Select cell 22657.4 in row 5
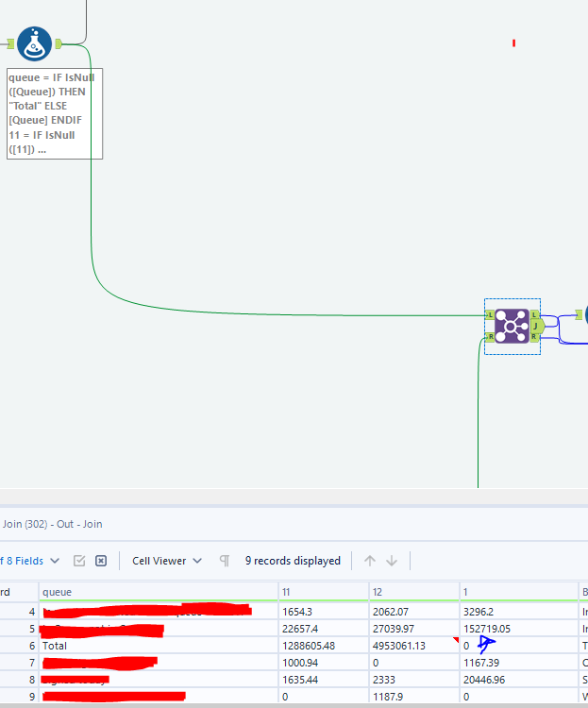The width and height of the screenshot is (588, 708). tap(324, 629)
